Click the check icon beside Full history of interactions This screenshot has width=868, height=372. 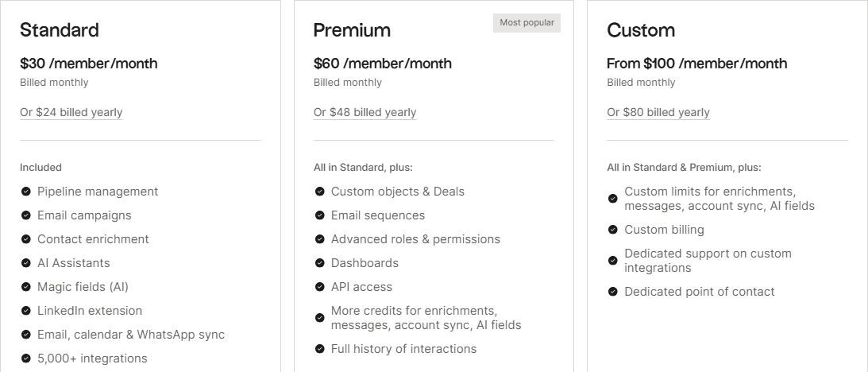coord(320,349)
